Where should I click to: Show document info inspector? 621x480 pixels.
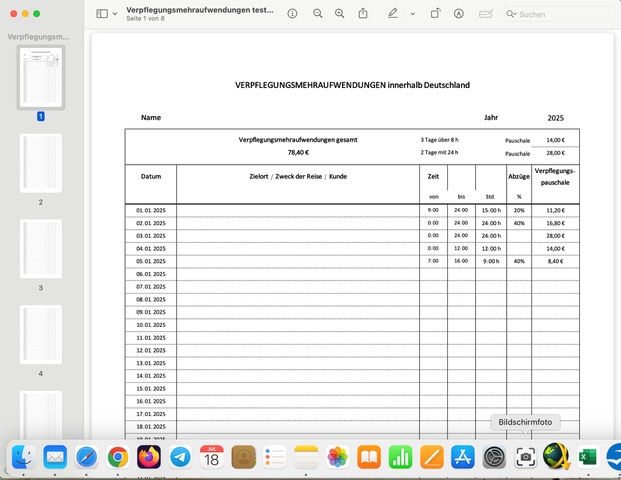[x=292, y=14]
